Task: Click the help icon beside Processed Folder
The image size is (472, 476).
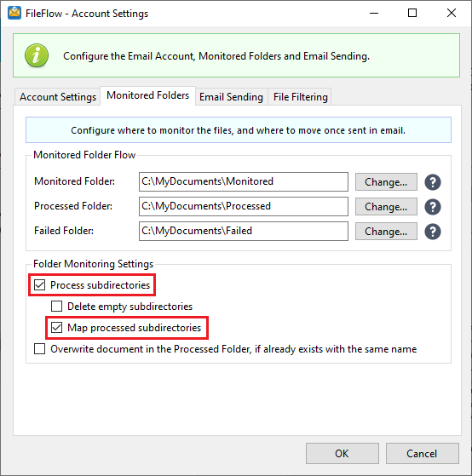Action: coord(433,207)
